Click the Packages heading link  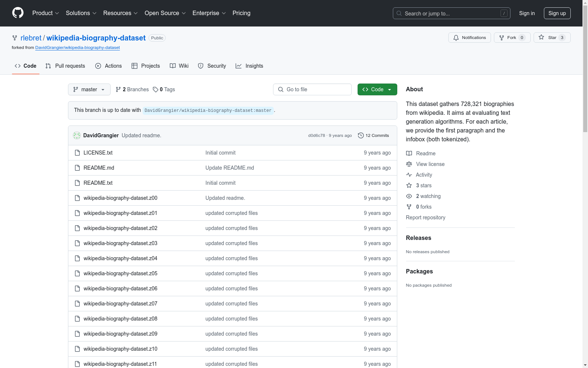419,271
